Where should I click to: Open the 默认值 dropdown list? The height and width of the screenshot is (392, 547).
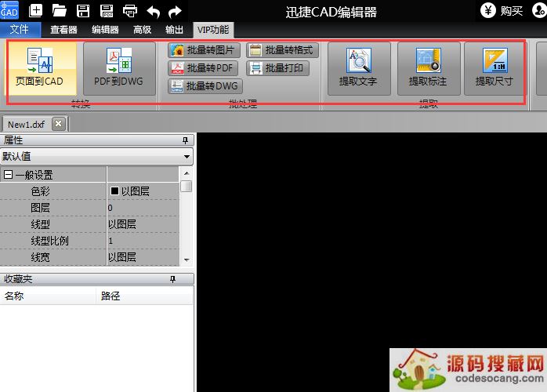pos(187,157)
